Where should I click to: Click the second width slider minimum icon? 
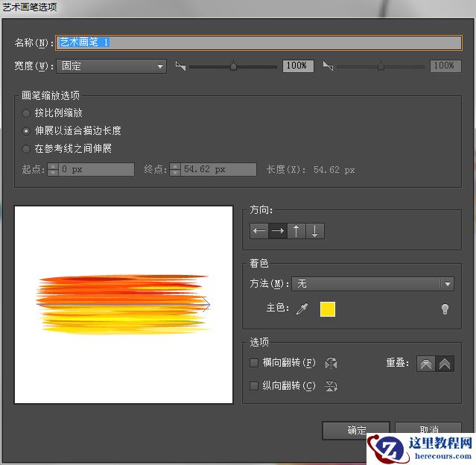point(329,66)
